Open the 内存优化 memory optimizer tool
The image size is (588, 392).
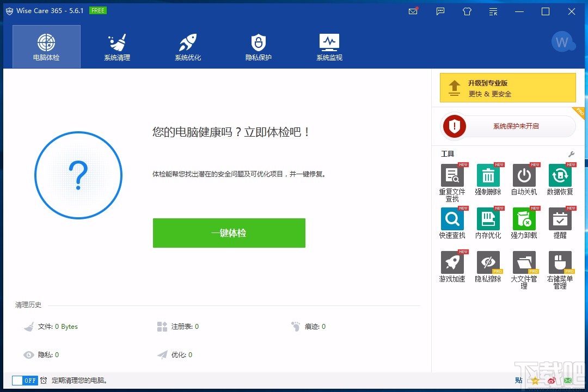tap(488, 224)
